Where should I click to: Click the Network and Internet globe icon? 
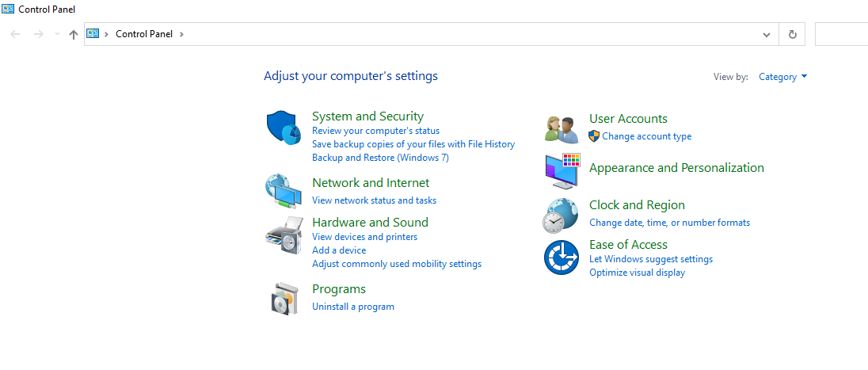[284, 191]
